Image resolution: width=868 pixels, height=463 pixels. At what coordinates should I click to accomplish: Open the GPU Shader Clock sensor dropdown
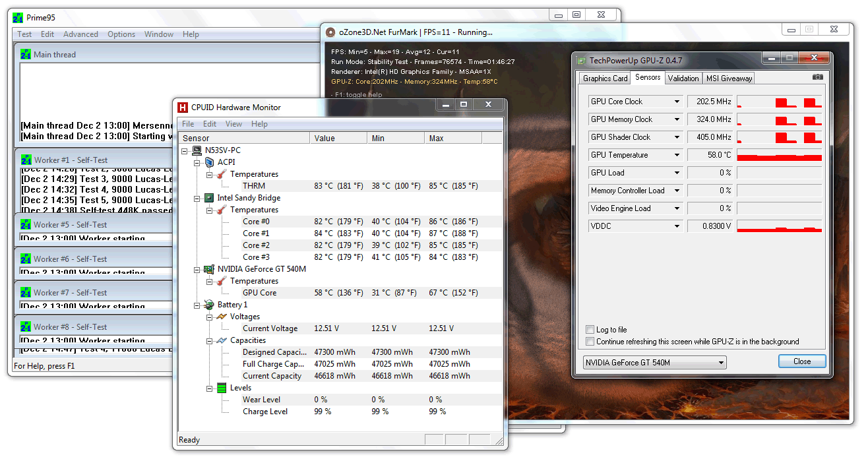tap(677, 137)
